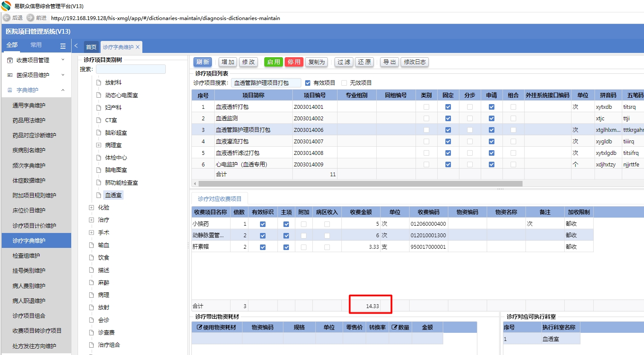
Task: Expand the 治疗 tree node
Action: pos(91,220)
